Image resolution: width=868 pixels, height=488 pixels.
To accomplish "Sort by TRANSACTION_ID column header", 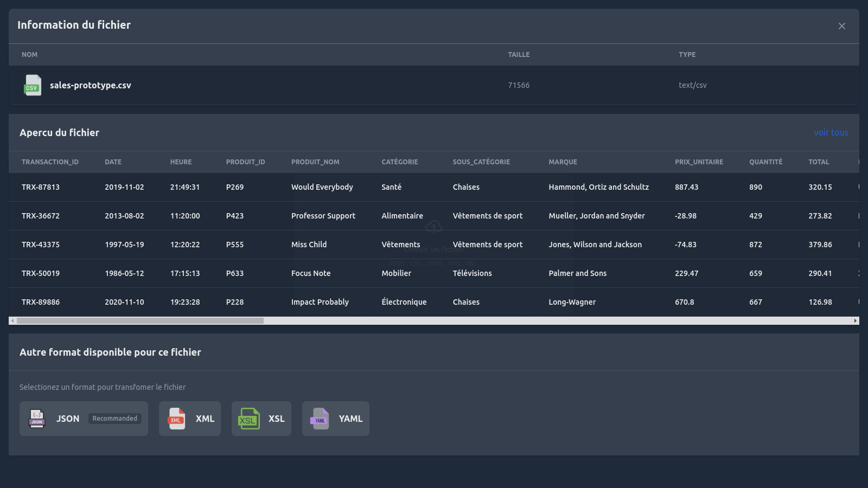I will click(50, 162).
